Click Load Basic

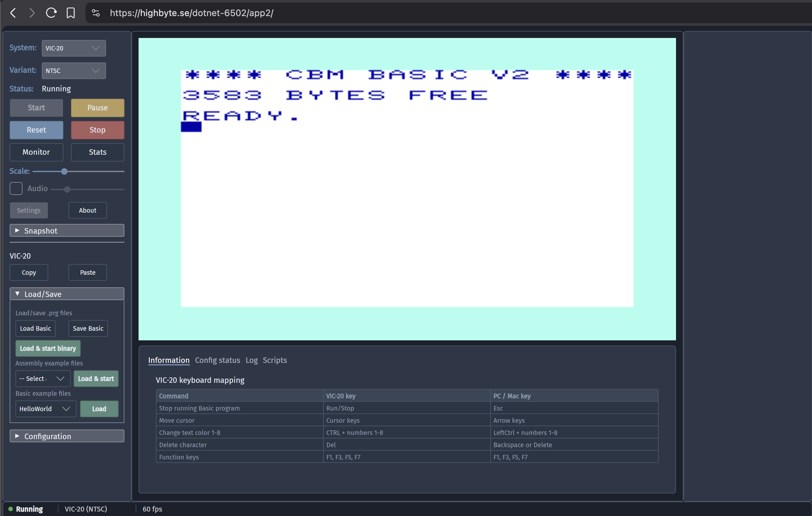(35, 328)
